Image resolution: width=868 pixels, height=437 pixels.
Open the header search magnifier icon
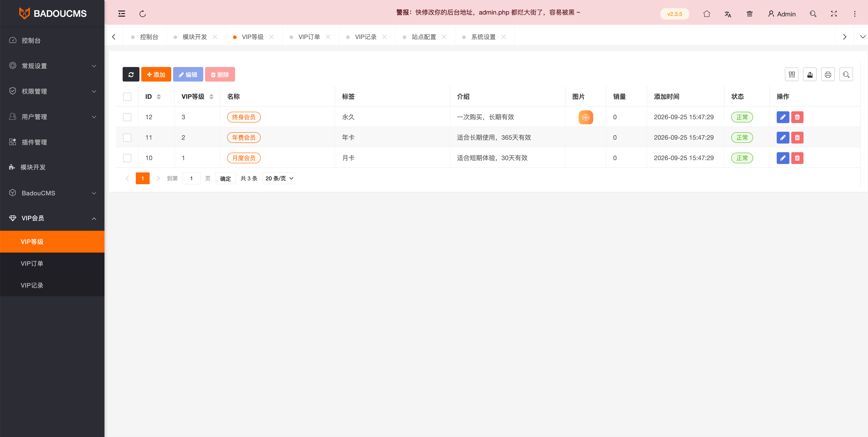point(813,14)
